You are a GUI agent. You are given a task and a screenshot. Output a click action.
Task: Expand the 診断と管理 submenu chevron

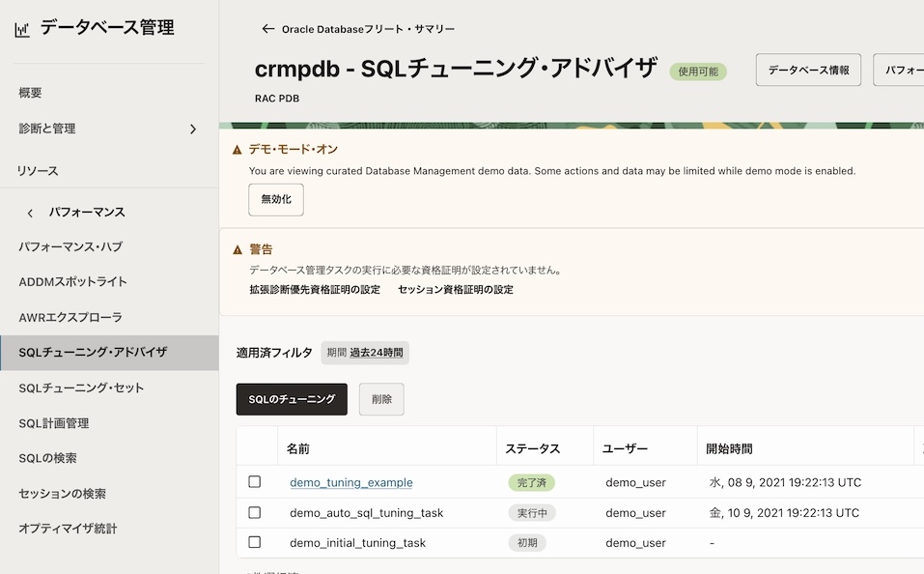coord(193,129)
